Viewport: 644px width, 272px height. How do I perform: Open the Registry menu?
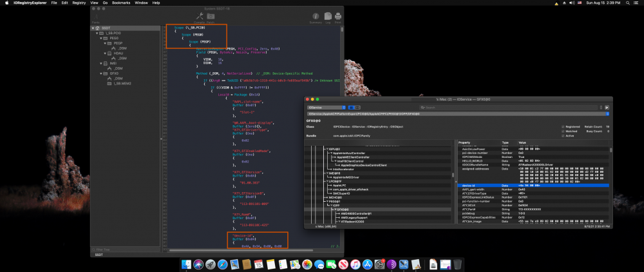click(79, 3)
